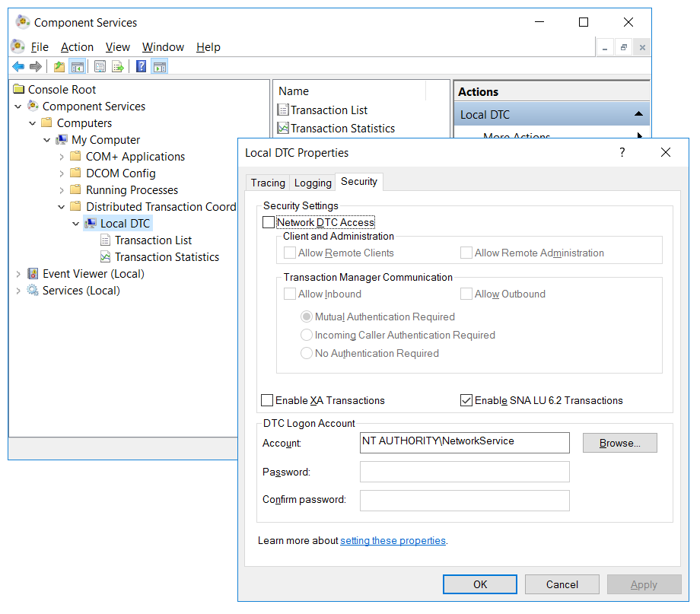Click the Back arrow toolbar icon
The image size is (700, 614).
[x=18, y=67]
